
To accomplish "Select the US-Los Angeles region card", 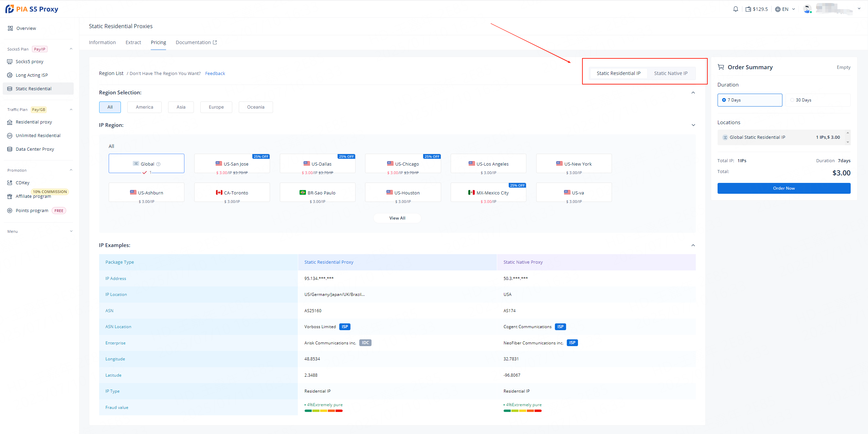I will 488,164.
